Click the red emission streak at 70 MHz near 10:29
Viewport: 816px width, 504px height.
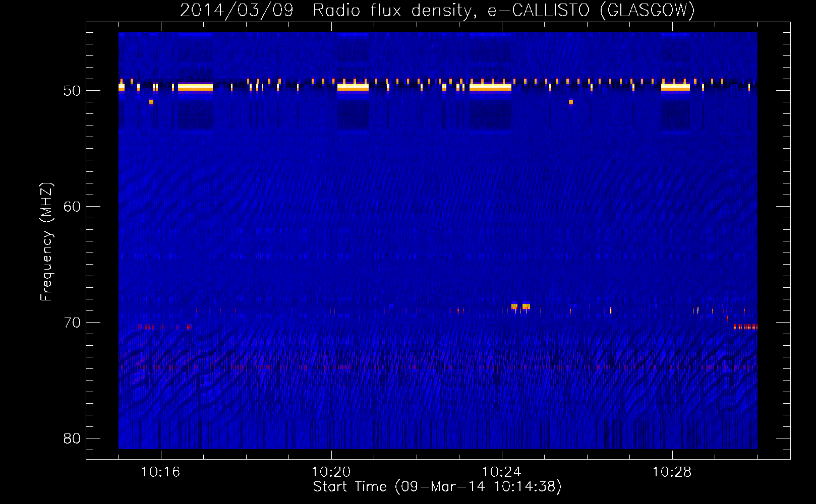(x=745, y=327)
